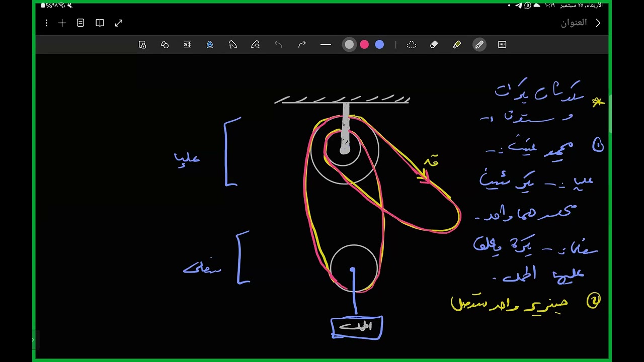Choose the gray pen color

349,45
